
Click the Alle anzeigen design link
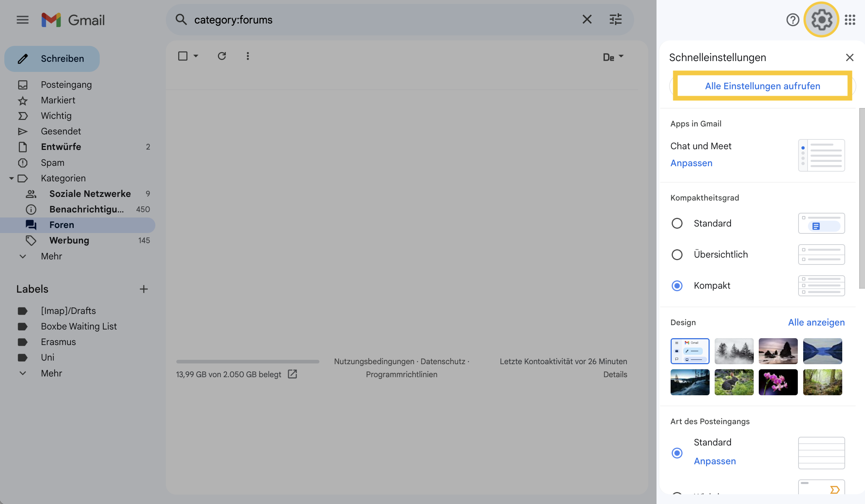[817, 322]
